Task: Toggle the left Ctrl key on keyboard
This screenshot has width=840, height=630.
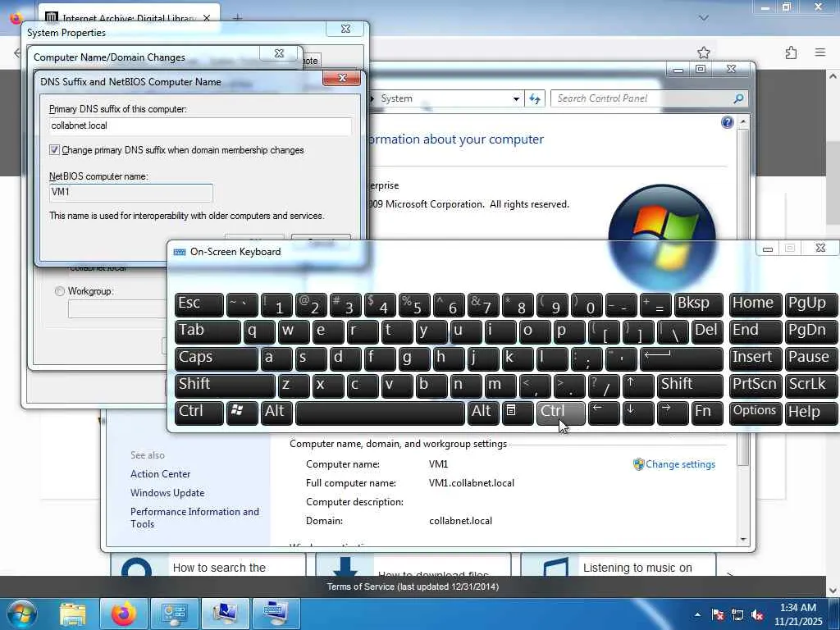Action: tap(199, 413)
